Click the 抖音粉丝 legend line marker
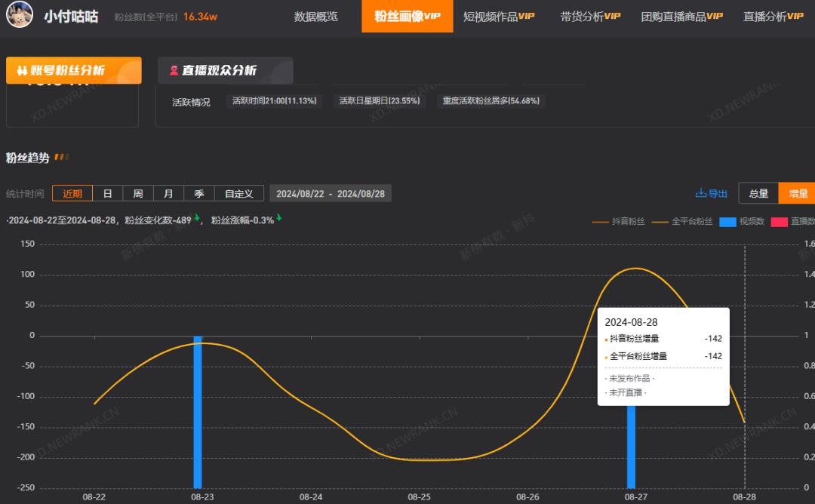The height and width of the screenshot is (504, 815). (601, 222)
